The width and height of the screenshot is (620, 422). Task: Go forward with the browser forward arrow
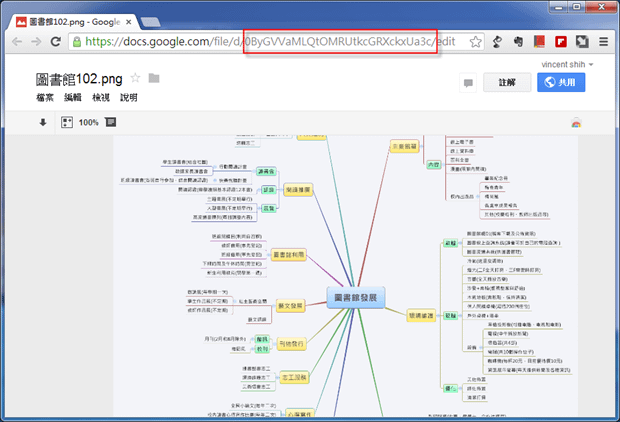coord(36,41)
